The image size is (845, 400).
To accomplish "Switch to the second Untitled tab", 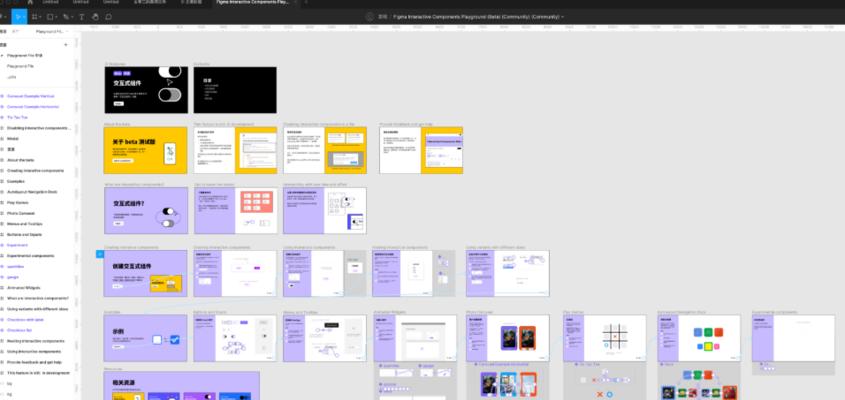I will pyautogui.click(x=80, y=2).
